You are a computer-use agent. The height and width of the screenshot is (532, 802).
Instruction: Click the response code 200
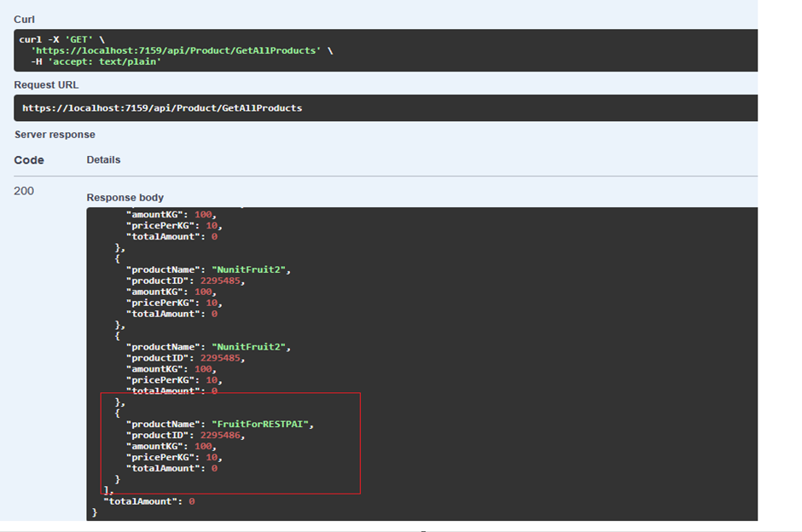click(22, 190)
